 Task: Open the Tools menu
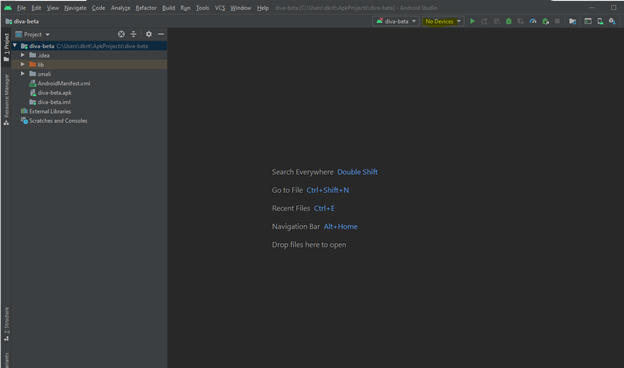point(202,8)
